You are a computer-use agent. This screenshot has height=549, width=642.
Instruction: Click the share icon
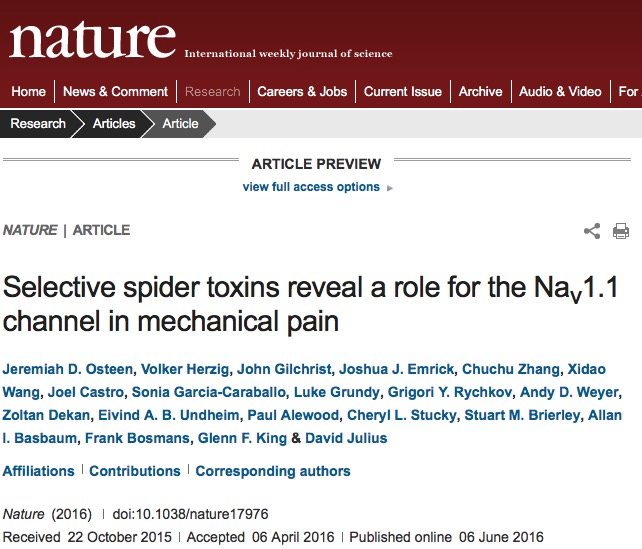pyautogui.click(x=592, y=231)
